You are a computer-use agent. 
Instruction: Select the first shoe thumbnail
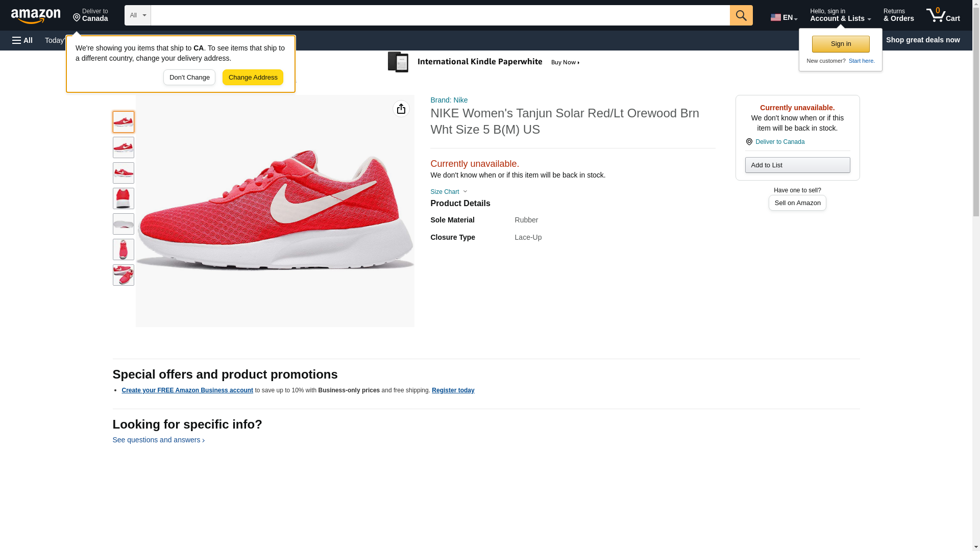[x=123, y=122]
